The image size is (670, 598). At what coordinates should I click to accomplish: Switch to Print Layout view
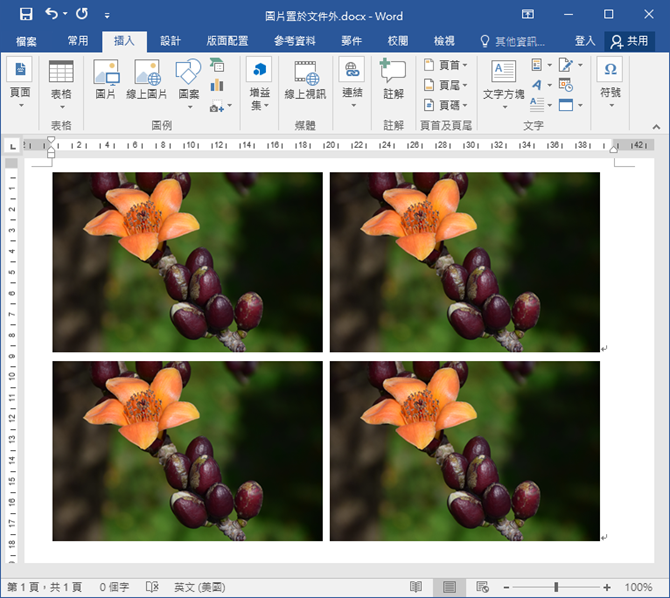click(449, 587)
